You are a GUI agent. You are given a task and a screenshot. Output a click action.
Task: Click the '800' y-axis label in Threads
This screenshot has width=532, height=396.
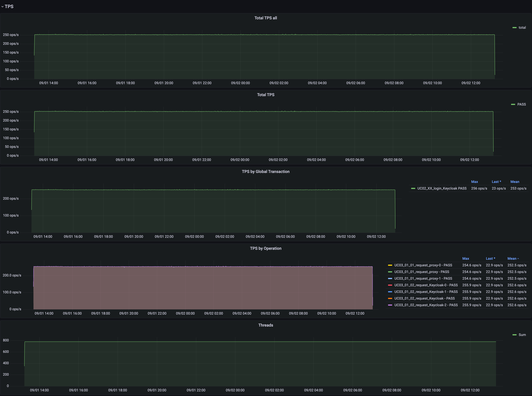tap(6, 340)
